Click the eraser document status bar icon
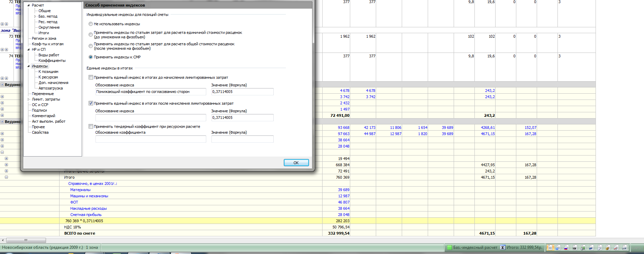 click(600, 247)
